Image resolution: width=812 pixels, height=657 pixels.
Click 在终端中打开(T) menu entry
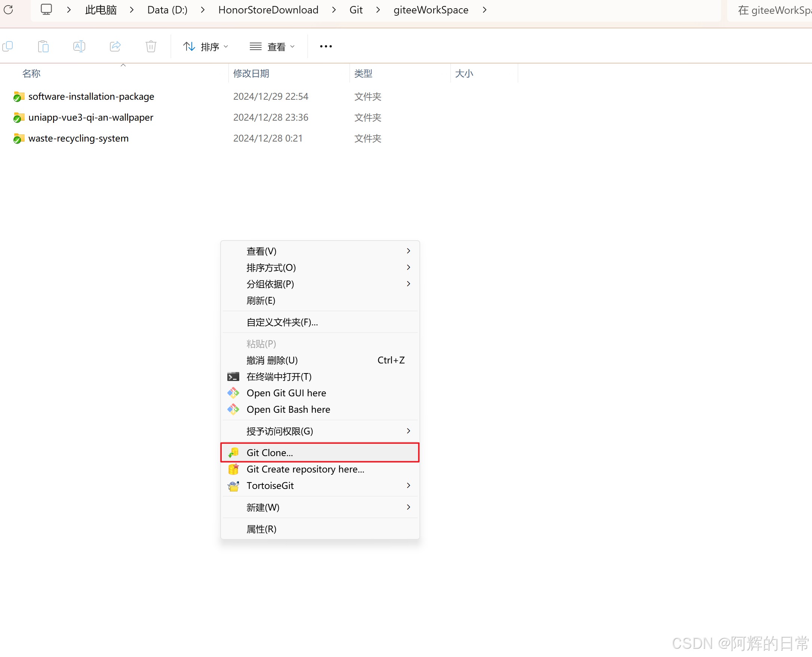coord(279,376)
